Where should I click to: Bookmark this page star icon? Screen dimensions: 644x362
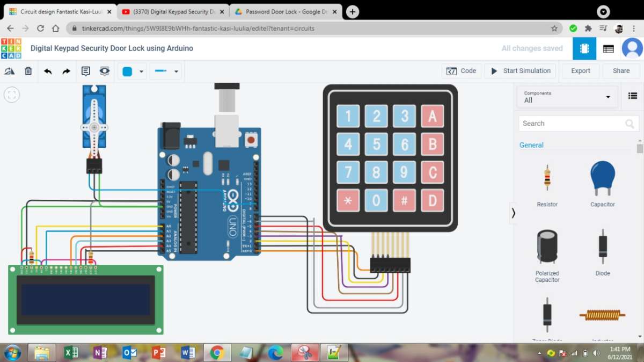(x=554, y=28)
